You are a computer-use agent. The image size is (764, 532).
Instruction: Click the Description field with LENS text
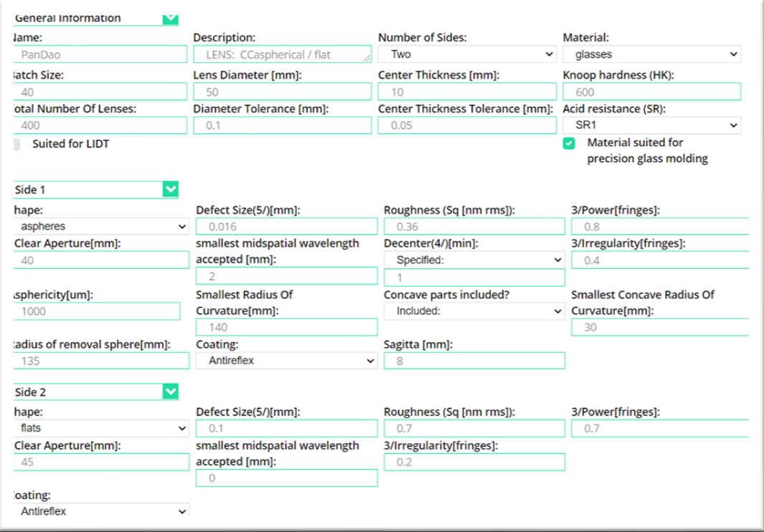pos(282,54)
